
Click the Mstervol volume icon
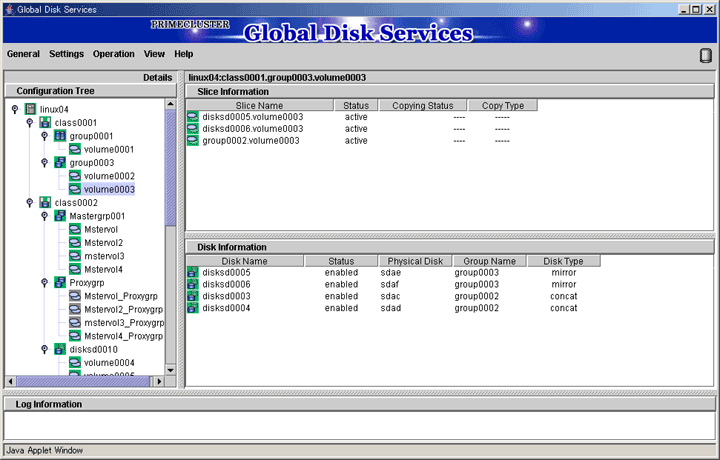(75, 229)
